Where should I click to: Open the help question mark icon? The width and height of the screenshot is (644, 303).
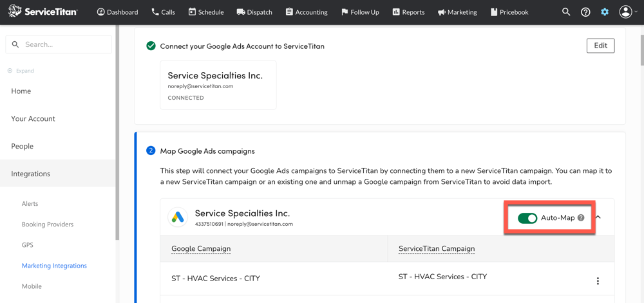[x=585, y=12]
